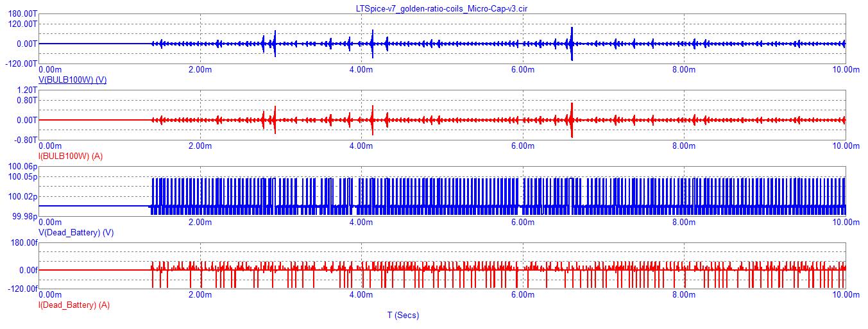Viewport: 868px width, 329px height.
Task: Click the 10.00m tick below the bottom plot
Action: point(844,294)
